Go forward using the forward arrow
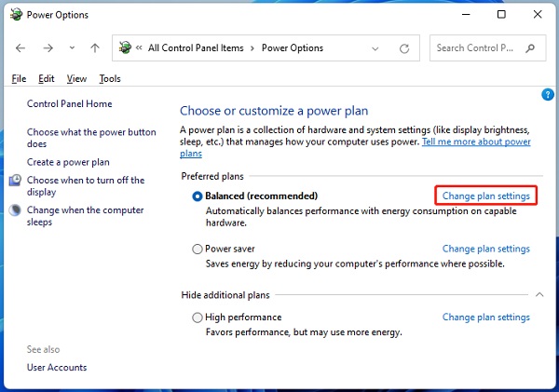 pos(48,47)
